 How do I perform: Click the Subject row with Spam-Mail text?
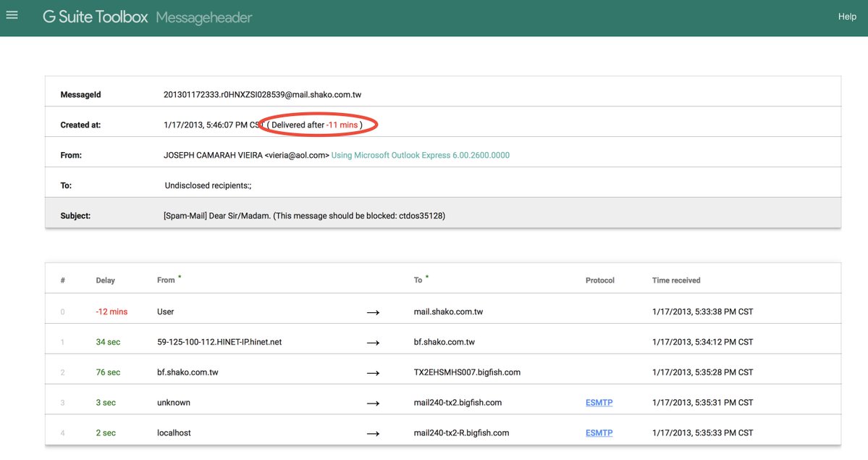304,215
